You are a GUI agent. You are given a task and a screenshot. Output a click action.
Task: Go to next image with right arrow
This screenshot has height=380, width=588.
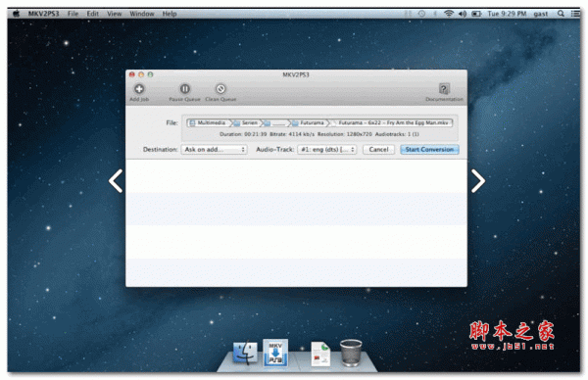tap(478, 181)
